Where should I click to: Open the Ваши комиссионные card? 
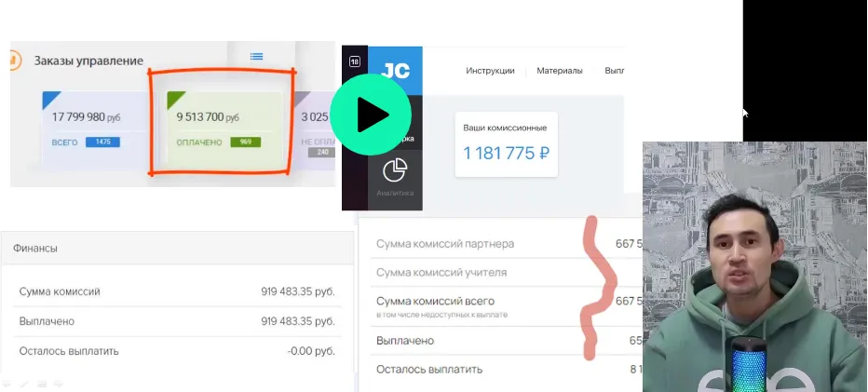[507, 144]
